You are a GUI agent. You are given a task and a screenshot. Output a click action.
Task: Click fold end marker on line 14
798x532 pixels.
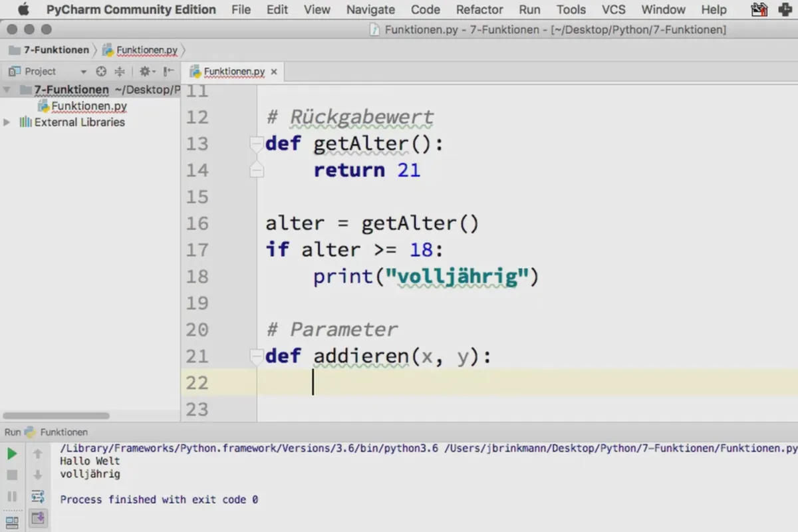coord(256,170)
